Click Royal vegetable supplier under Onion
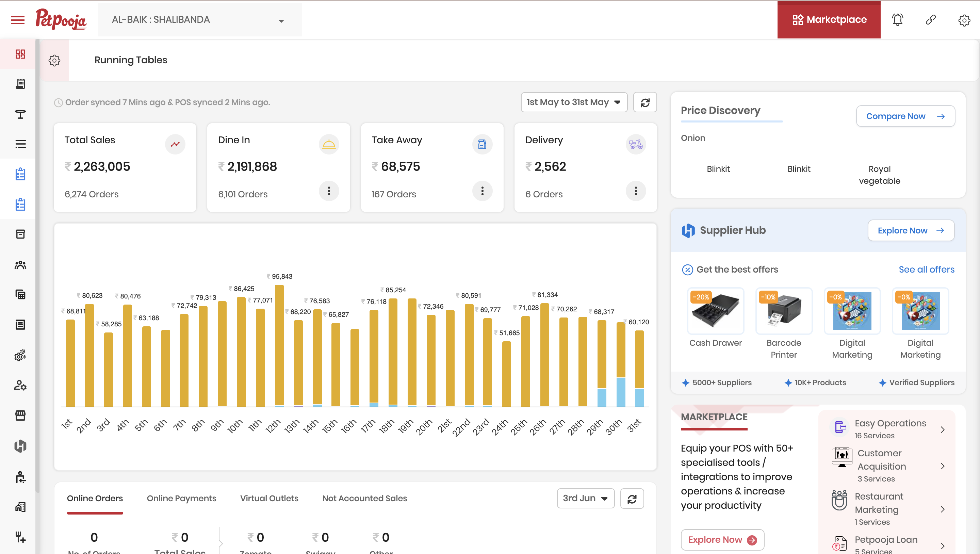The width and height of the screenshot is (980, 554). pyautogui.click(x=879, y=175)
